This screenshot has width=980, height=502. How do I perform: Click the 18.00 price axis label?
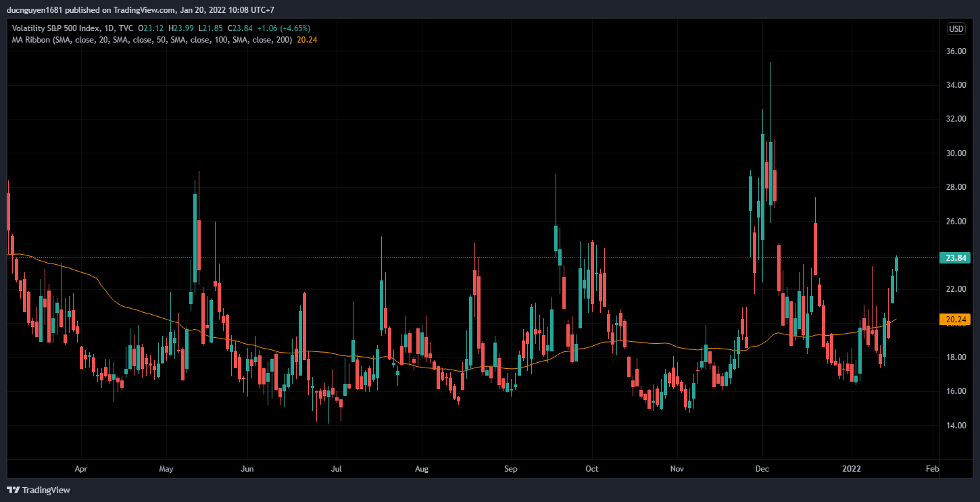955,357
